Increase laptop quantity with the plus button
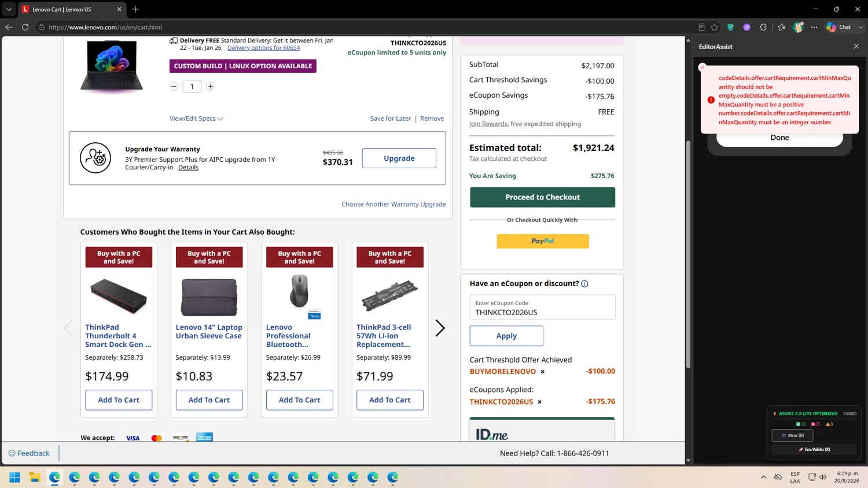The height and width of the screenshot is (488, 868). [x=211, y=86]
